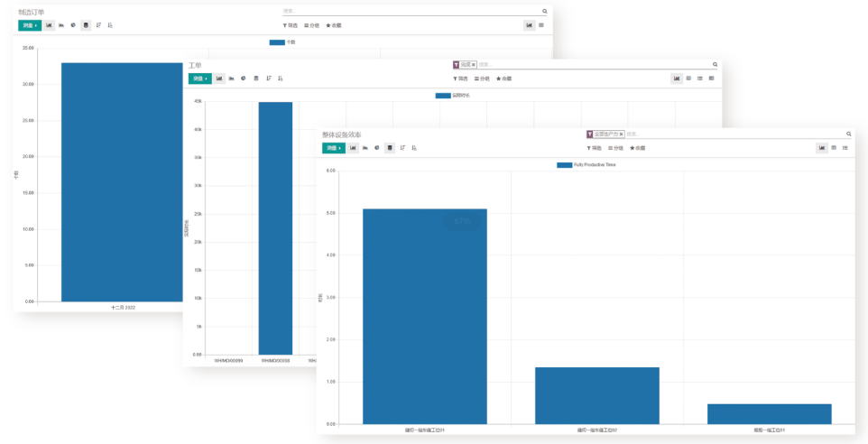The width and height of the screenshot is (868, 444).
Task: Click search magnifier in 整体设备效率 panel
Action: tap(848, 134)
